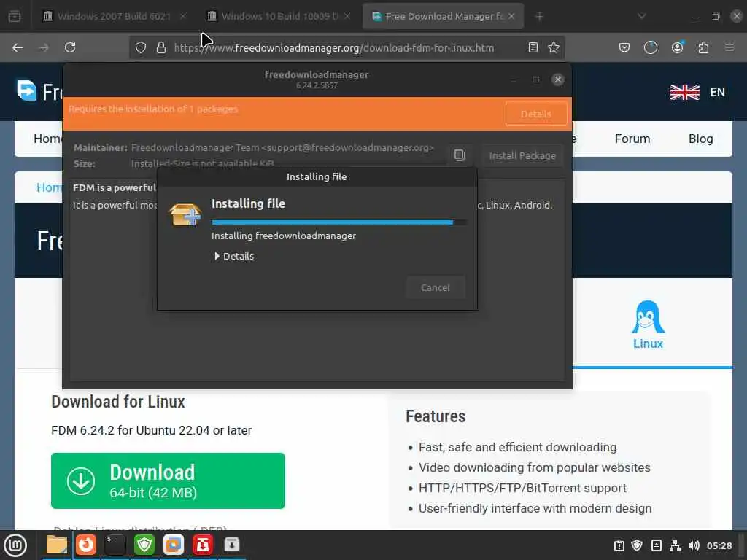
Task: Open the network connection tray icon
Action: tap(675, 545)
